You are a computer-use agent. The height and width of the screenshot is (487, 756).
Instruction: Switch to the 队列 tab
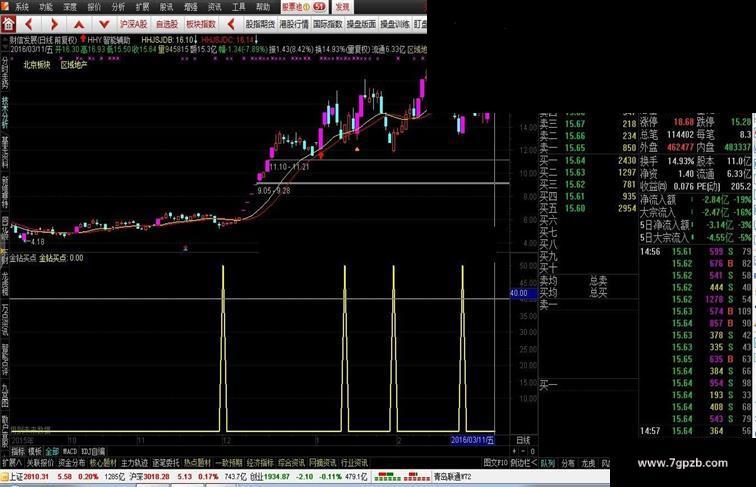(x=547, y=463)
